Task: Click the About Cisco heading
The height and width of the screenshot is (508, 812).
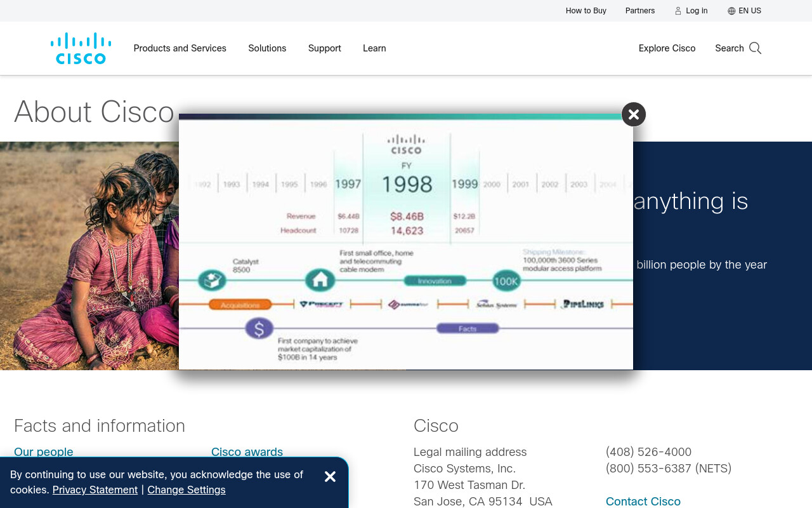Action: click(x=94, y=112)
